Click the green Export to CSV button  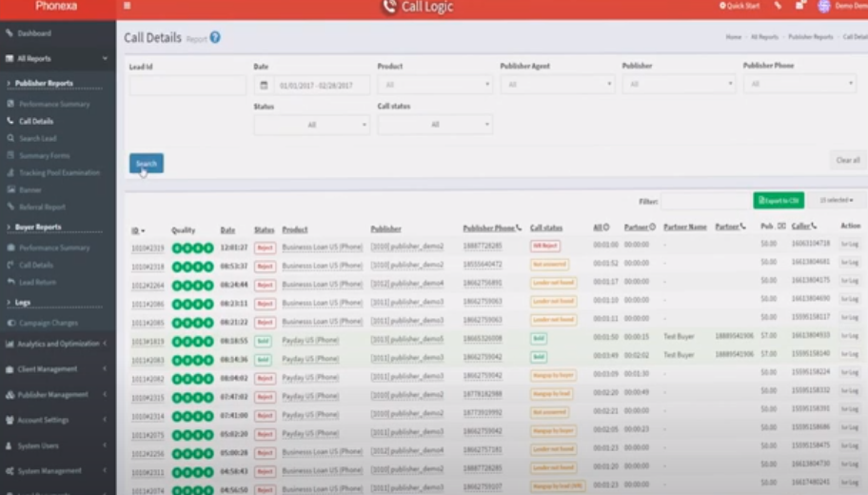pos(779,201)
